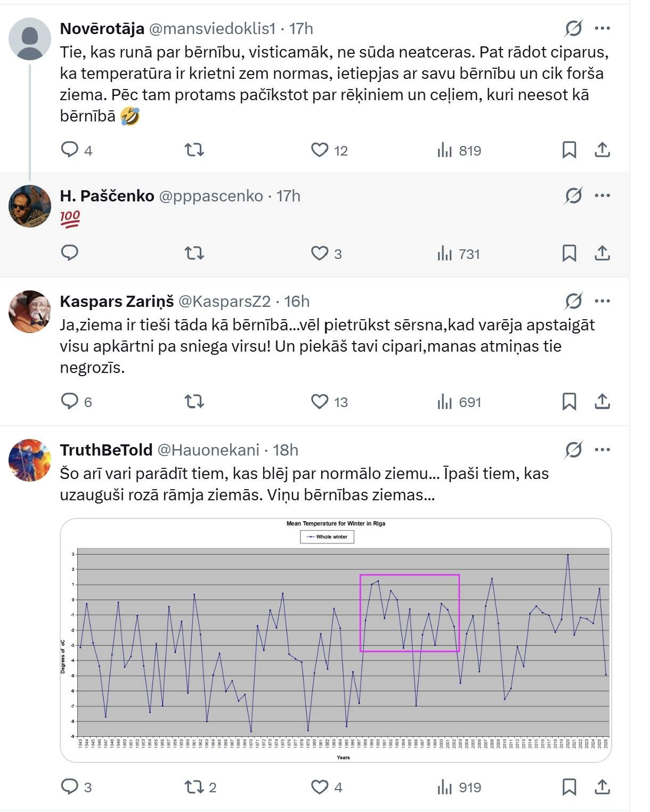The width and height of the screenshot is (650, 812).
Task: Repost Kaspars Zariņš's tweet
Action: (194, 401)
